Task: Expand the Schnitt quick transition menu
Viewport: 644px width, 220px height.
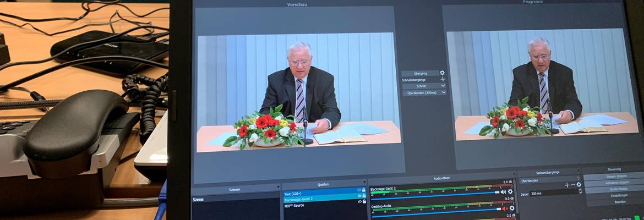Action: pyautogui.click(x=443, y=86)
